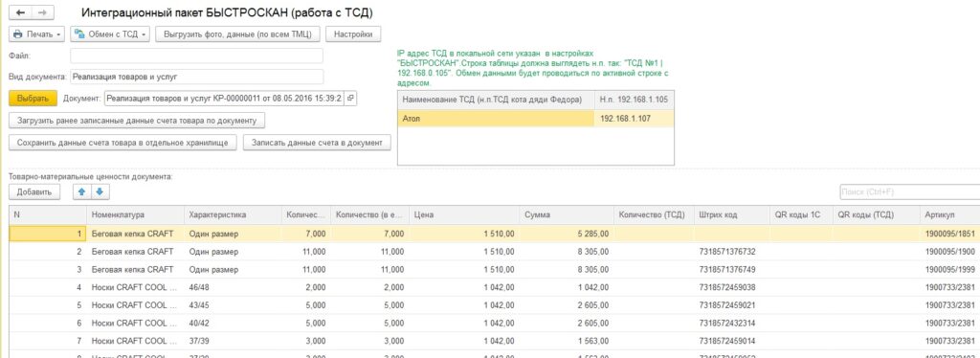Click into the Файл input field
Screen dimensions: 980x358
pyautogui.click(x=196, y=56)
